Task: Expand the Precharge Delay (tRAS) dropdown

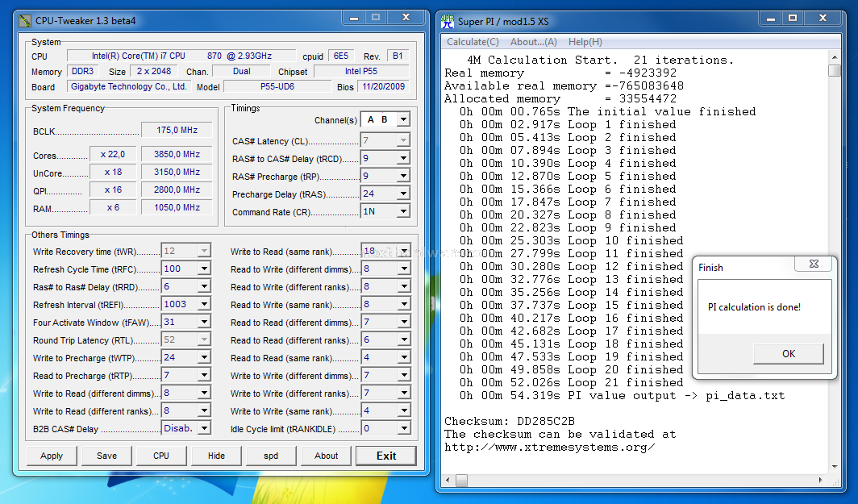Action: (403, 194)
